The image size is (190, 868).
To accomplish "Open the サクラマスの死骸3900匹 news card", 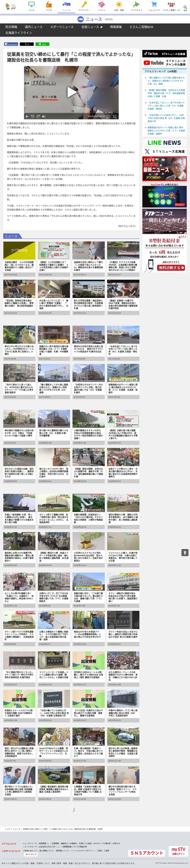I will pyautogui.click(x=123, y=259).
